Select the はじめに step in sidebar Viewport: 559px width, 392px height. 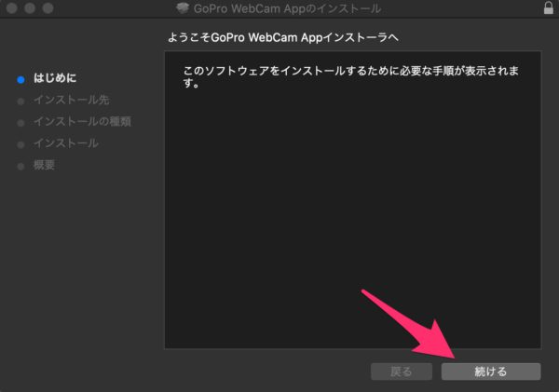pos(55,78)
